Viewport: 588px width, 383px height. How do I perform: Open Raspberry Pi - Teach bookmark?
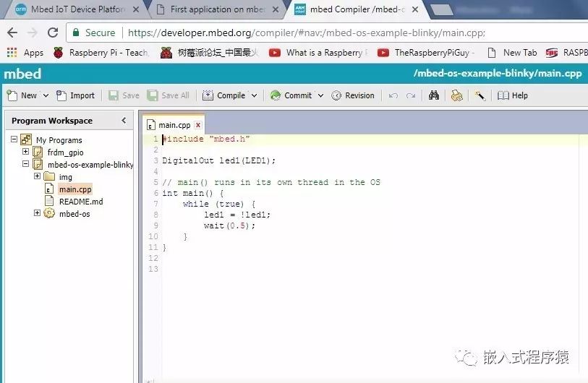(101, 53)
